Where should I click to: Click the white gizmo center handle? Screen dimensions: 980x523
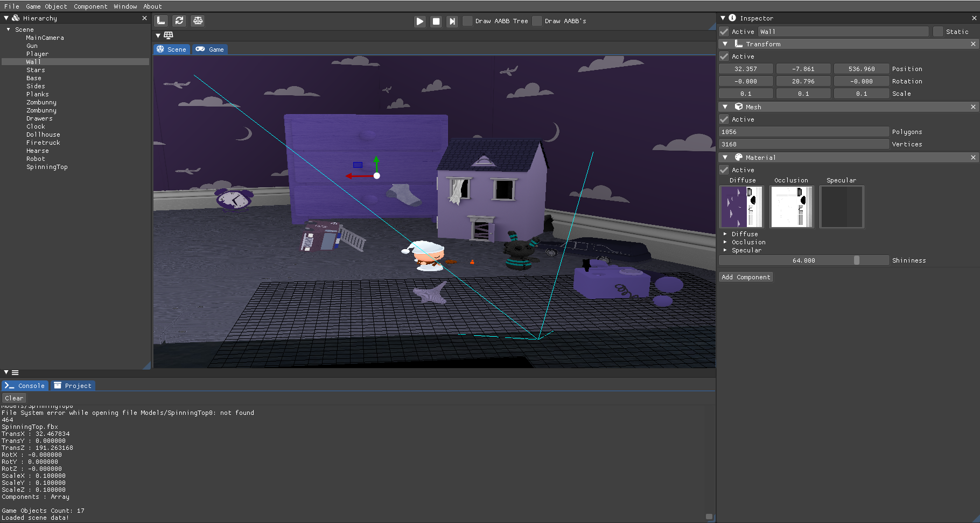tap(377, 175)
